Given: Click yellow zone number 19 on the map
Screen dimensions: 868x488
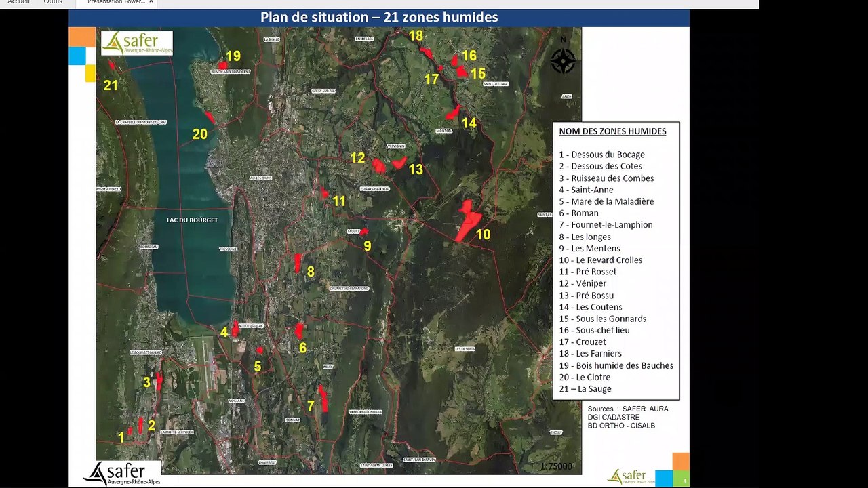Looking at the screenshot, I should tap(233, 56).
